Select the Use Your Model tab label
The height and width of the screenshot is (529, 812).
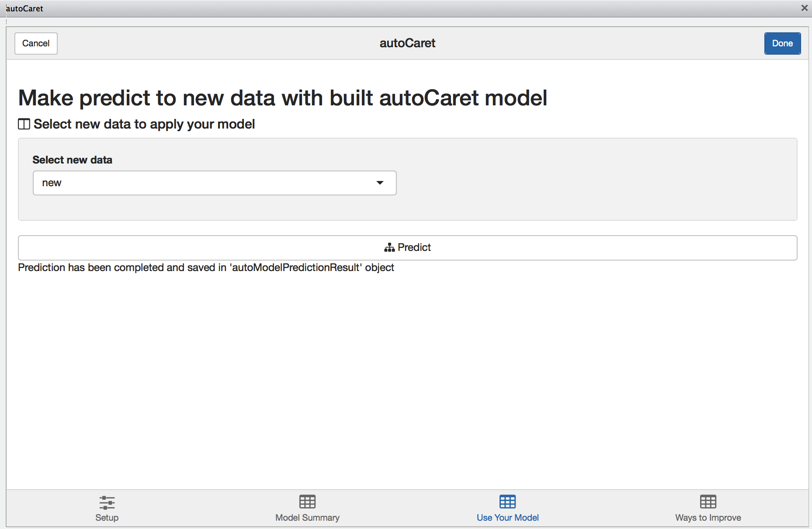click(x=507, y=518)
